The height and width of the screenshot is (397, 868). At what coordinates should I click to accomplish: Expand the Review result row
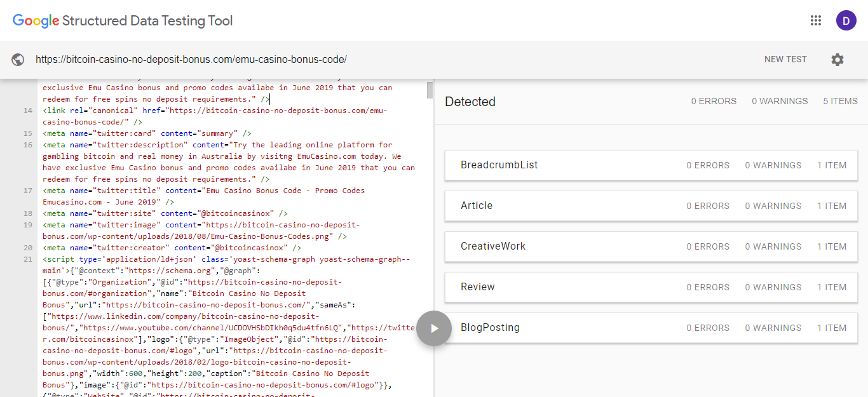point(651,287)
